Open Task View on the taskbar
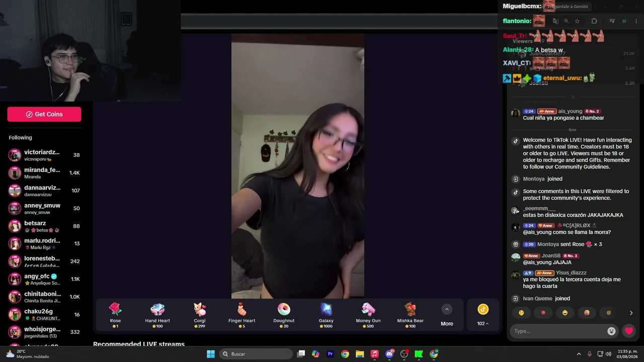Image resolution: width=644 pixels, height=362 pixels. 301,354
